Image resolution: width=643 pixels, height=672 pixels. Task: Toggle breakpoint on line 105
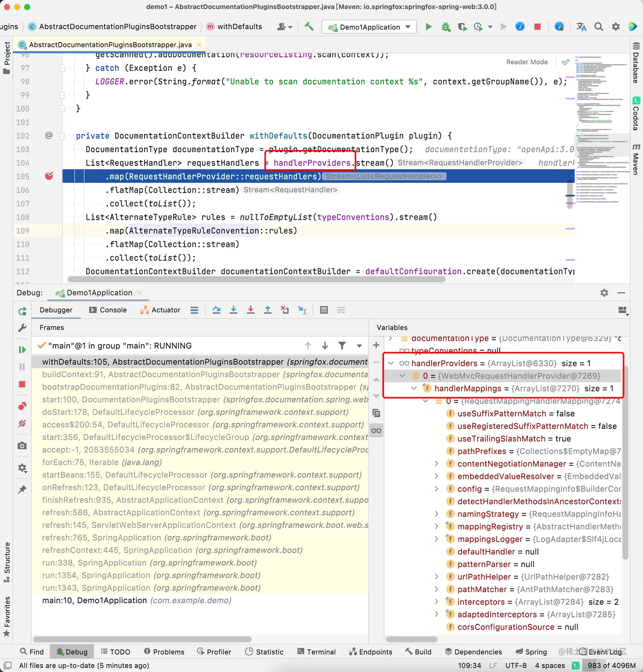coord(49,176)
